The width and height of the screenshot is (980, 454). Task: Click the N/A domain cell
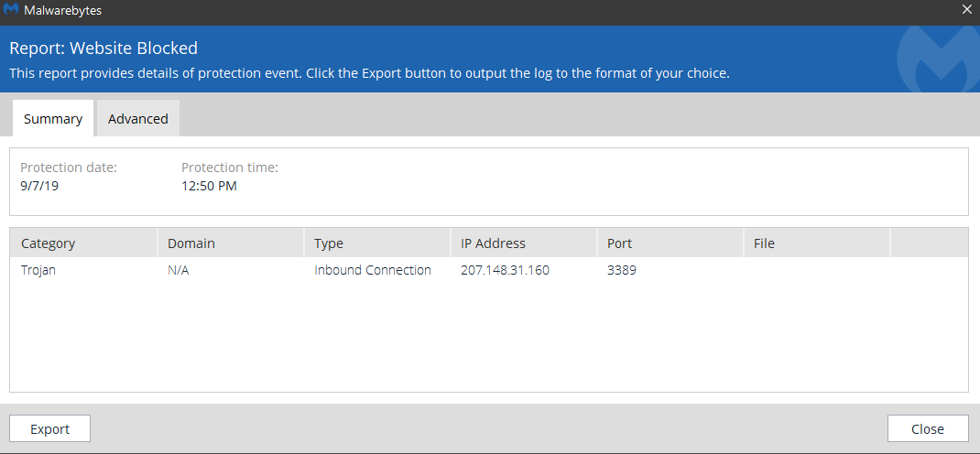tap(178, 270)
